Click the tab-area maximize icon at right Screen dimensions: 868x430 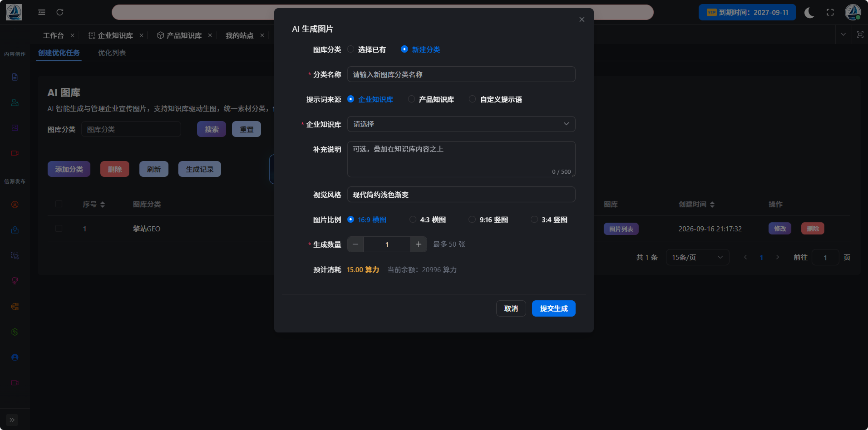tap(860, 34)
